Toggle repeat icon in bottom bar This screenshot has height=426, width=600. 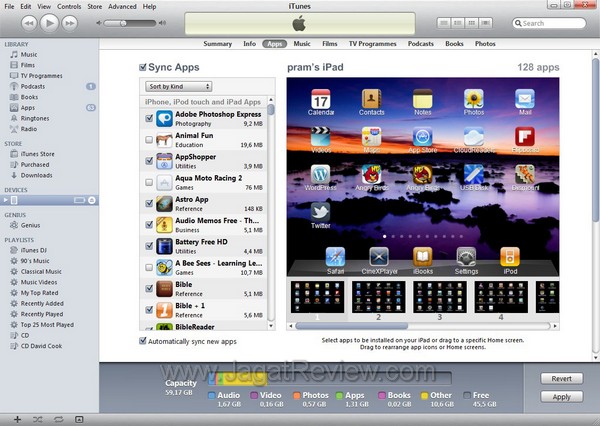[58, 419]
